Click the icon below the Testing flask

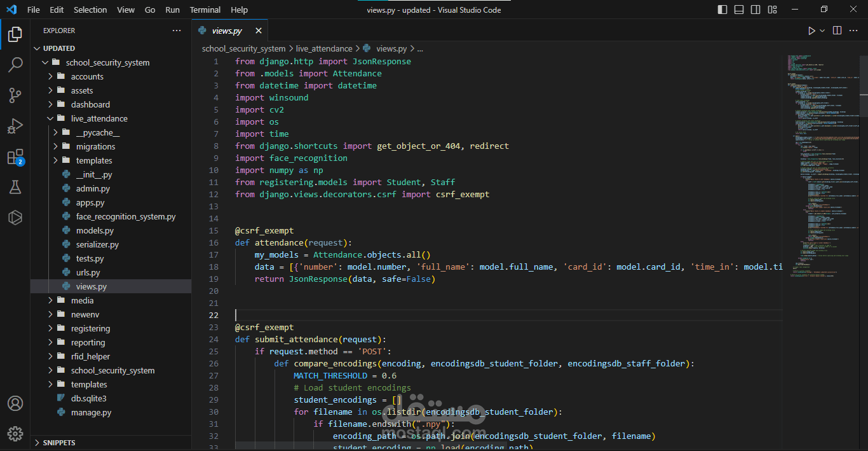[x=15, y=218]
